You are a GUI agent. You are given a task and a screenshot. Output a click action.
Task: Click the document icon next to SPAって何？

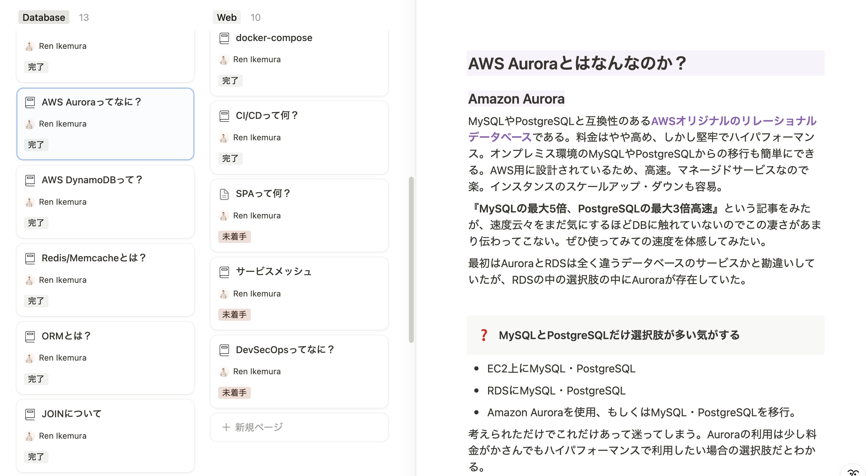(x=224, y=194)
